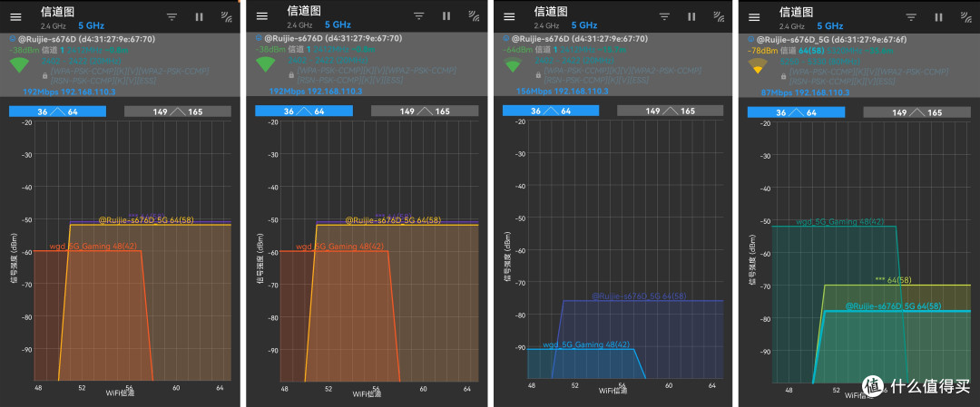980x407 pixels.
Task: Click blue @Ruijie-s676D_5G 64(58) graph label
Action: click(x=639, y=296)
